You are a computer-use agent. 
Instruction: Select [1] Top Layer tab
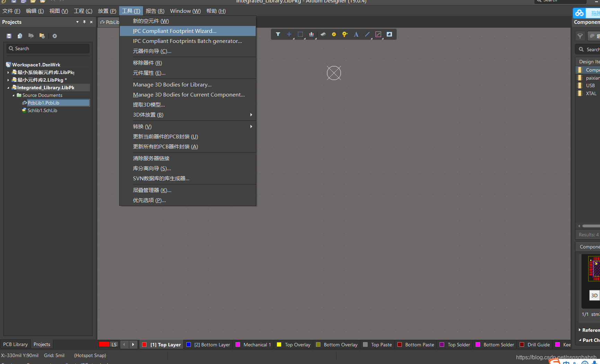coord(161,345)
